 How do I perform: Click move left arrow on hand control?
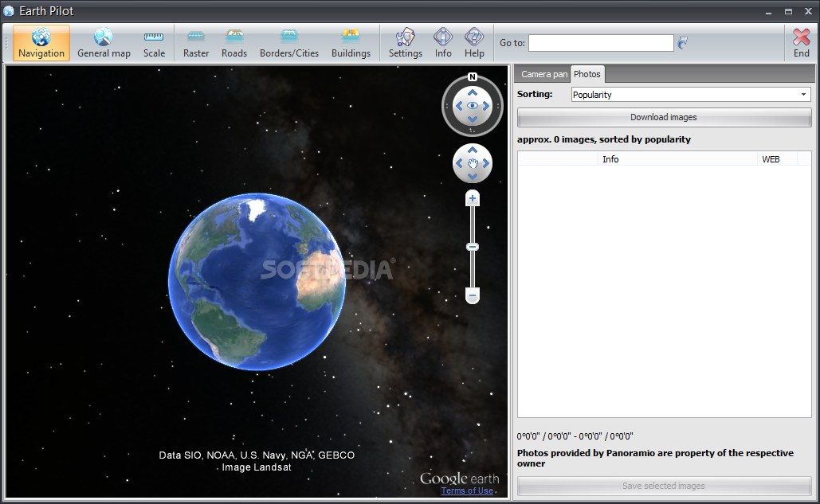[459, 163]
